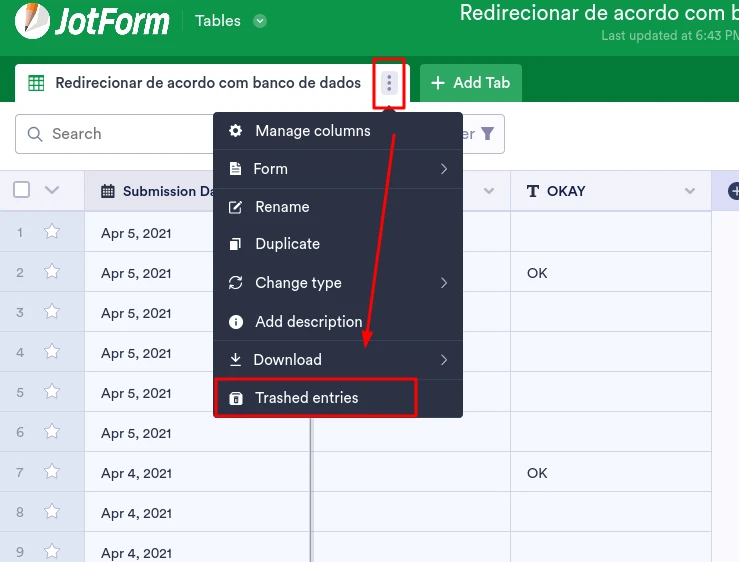Select Manage columns menu item
Screen dimensions: 739x562
point(312,131)
